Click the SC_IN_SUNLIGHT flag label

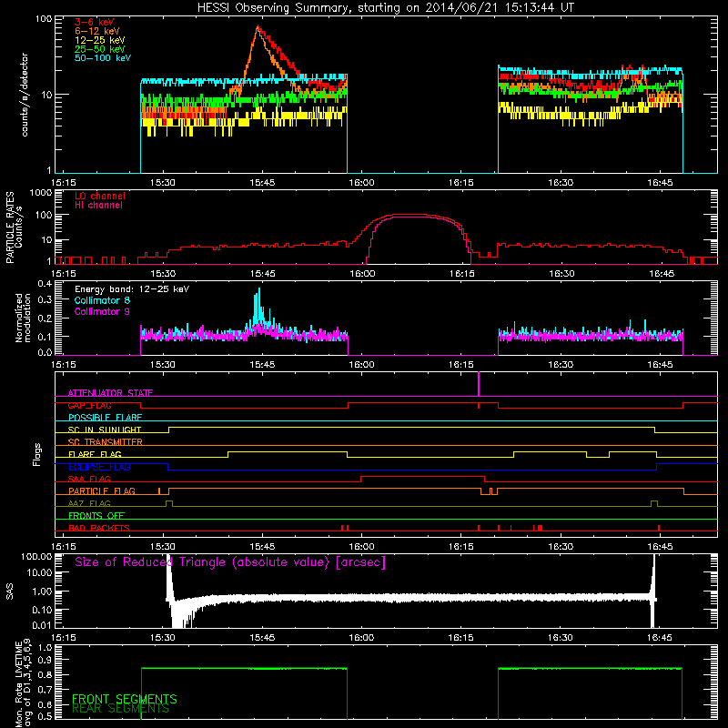(105, 430)
